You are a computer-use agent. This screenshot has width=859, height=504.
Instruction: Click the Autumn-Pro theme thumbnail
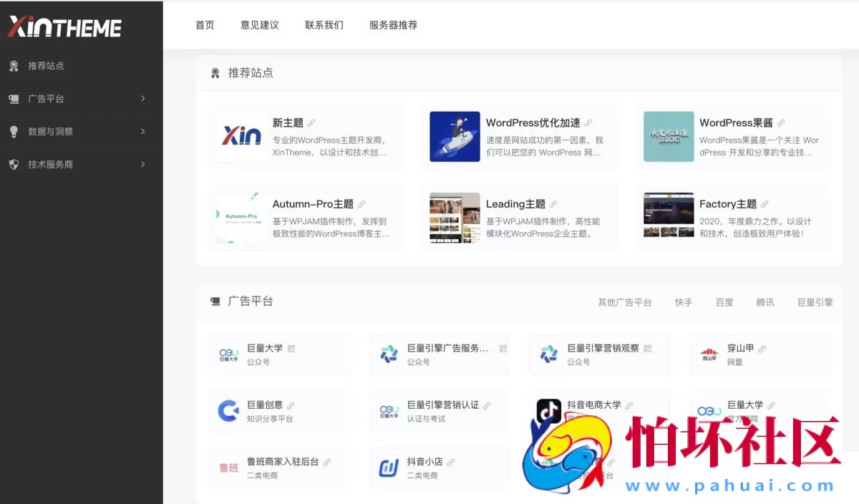240,217
